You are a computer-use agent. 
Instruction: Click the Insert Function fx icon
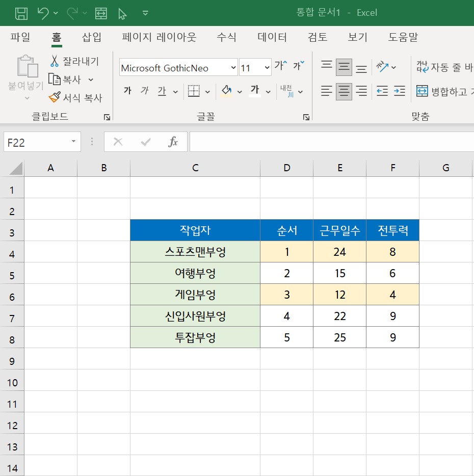pyautogui.click(x=173, y=142)
